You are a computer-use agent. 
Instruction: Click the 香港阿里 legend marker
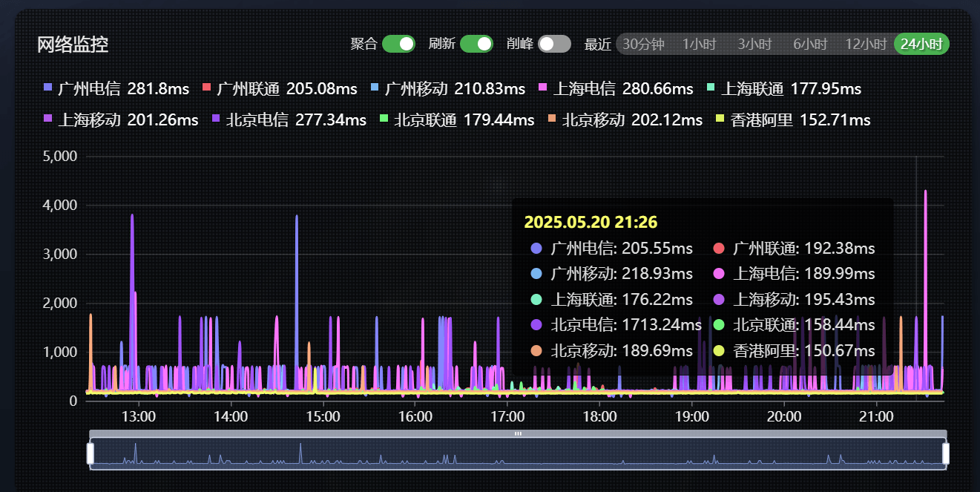(x=720, y=119)
